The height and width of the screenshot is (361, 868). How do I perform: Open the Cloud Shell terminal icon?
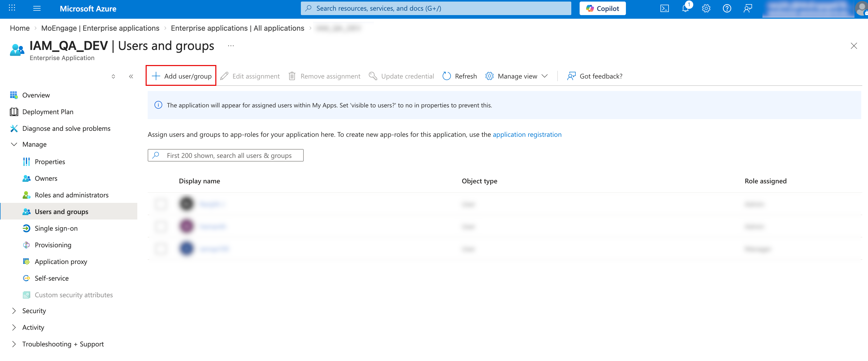pos(664,8)
